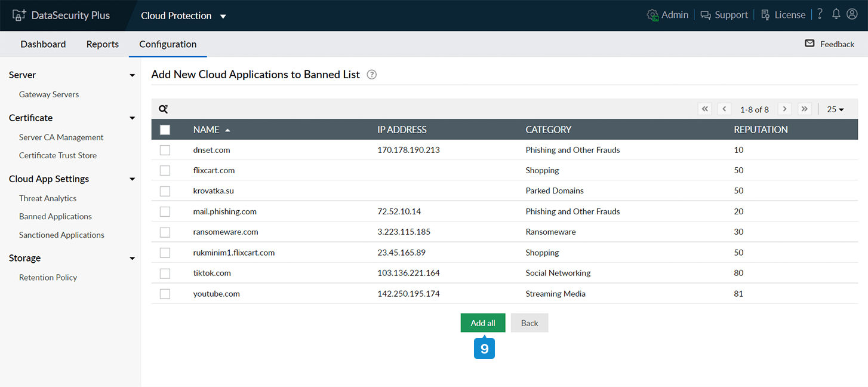Collapse the Storage sidebar section
The image size is (868, 387).
(132, 259)
